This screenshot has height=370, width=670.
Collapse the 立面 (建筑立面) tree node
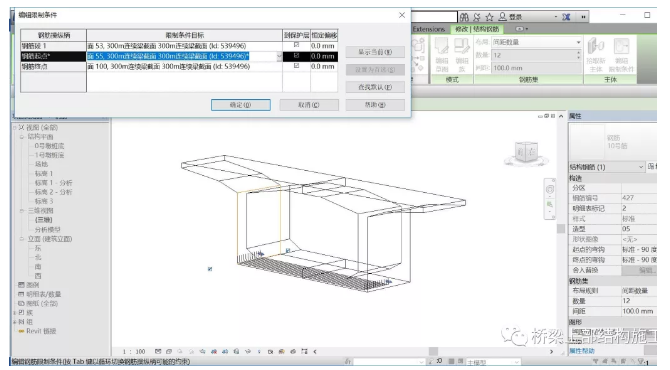(x=22, y=239)
